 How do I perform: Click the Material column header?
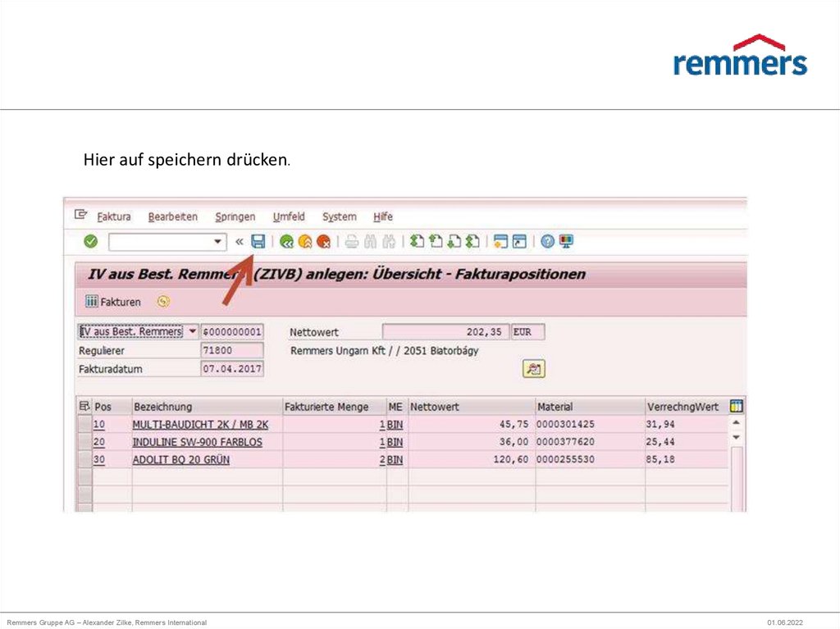(590, 407)
